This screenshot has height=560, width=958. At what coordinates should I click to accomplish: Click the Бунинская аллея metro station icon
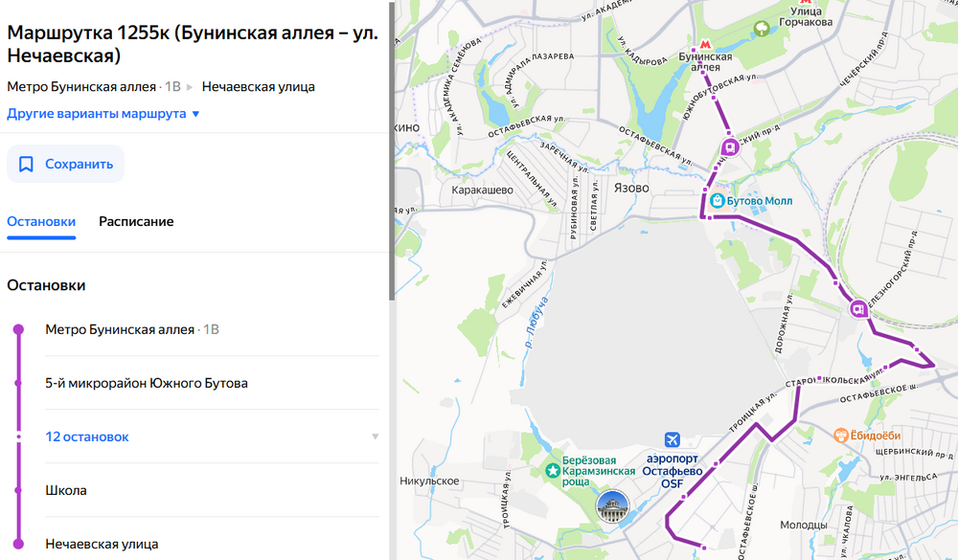[706, 45]
